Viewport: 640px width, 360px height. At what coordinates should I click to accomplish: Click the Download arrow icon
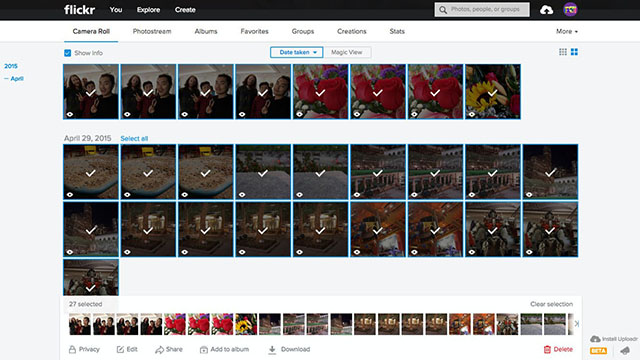272,350
